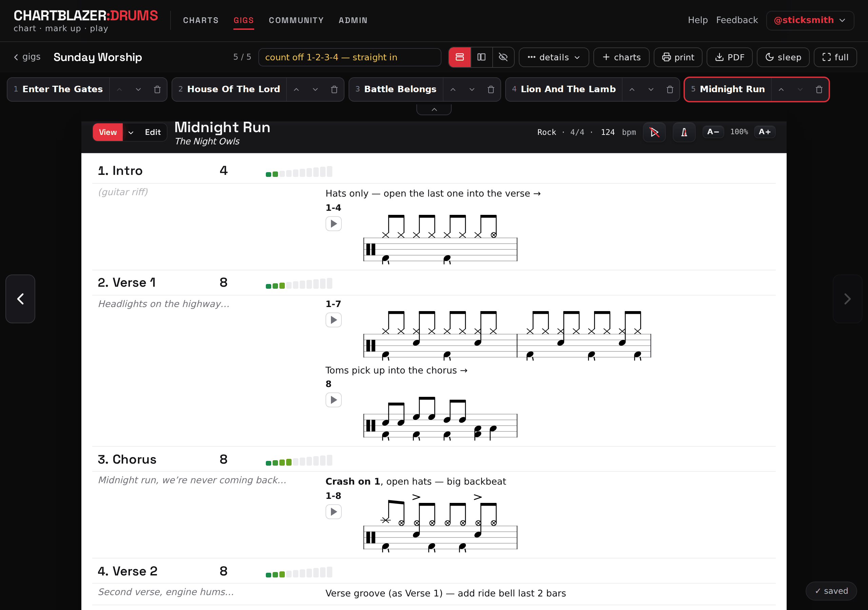Open the @sticksmith account menu
The image size is (868, 610).
[x=810, y=20]
